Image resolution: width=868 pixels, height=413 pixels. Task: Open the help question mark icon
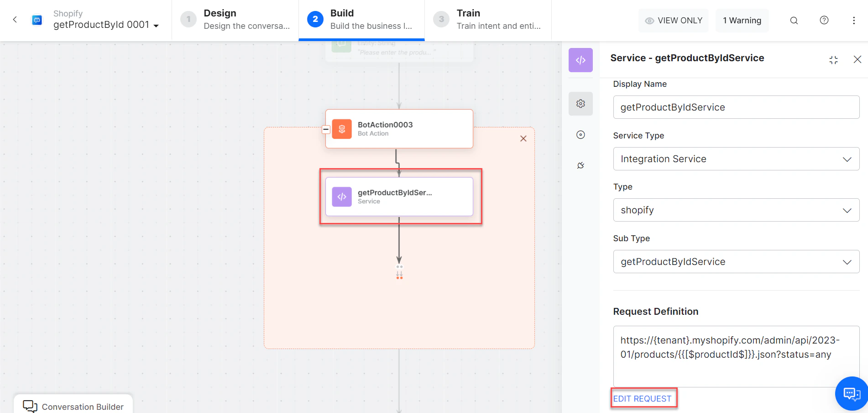[824, 20]
